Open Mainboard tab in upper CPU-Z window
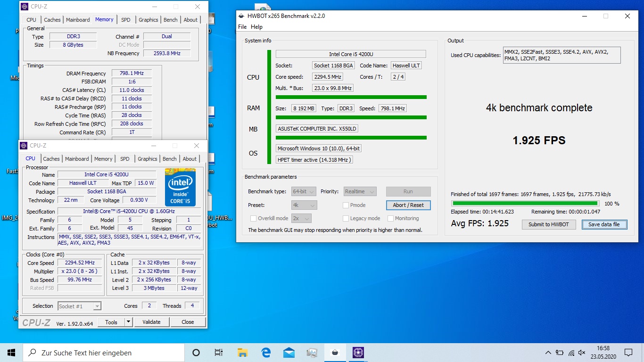644x362 pixels. click(x=78, y=20)
